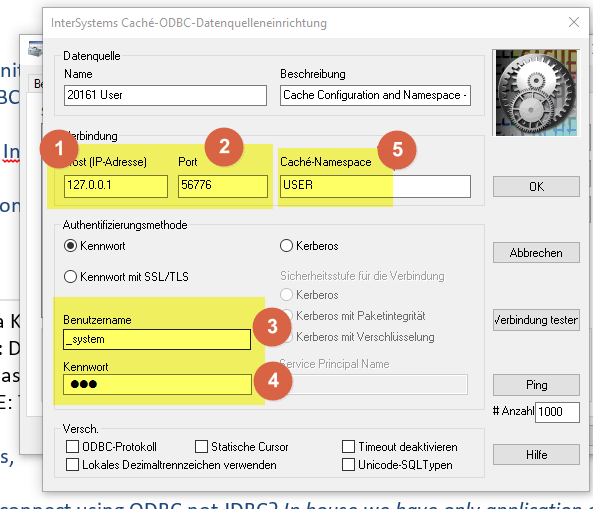Cancel via the Abbrechen button
This screenshot has height=509, width=593.
[536, 253]
